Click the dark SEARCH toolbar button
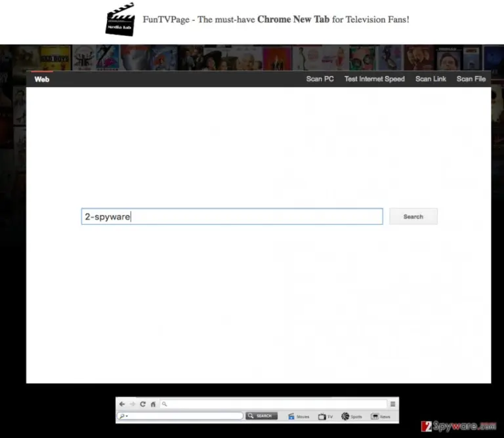Viewport: 504px width, 438px height. (x=261, y=416)
